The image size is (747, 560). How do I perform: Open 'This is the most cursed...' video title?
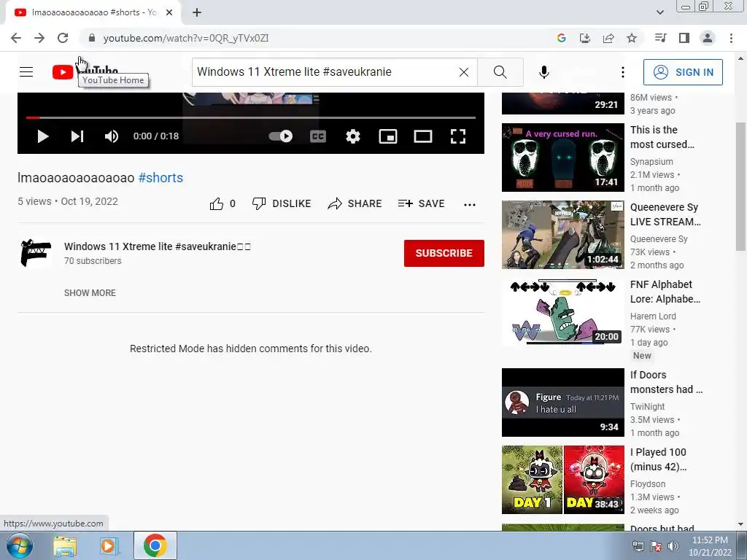[x=662, y=136]
